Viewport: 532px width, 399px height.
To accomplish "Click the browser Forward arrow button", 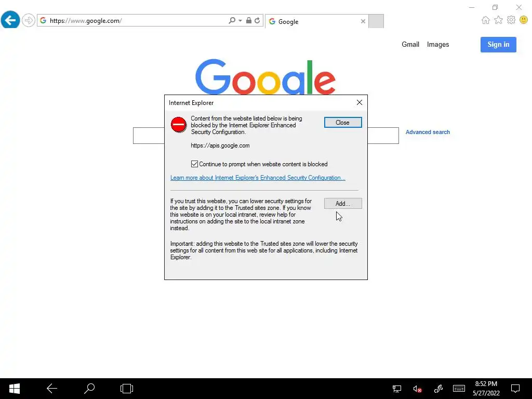I will [29, 20].
